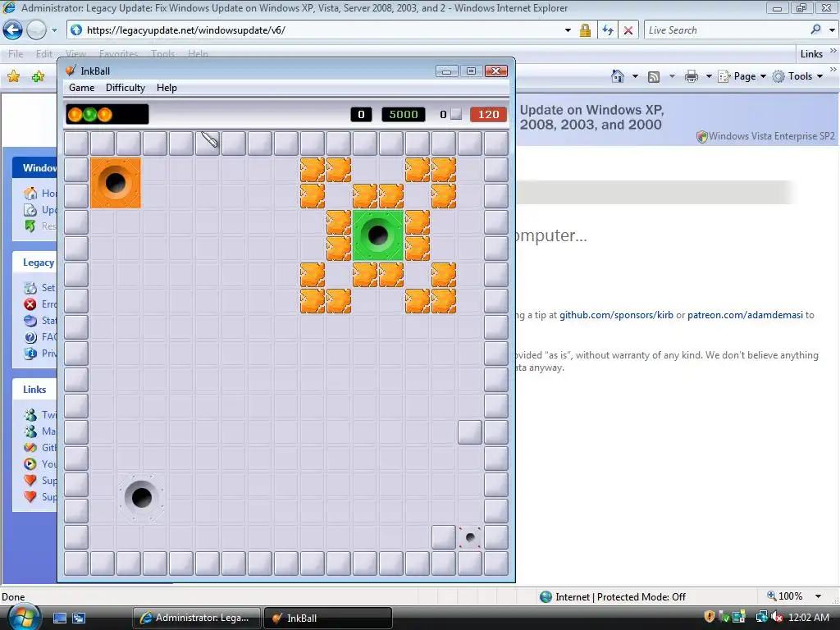
Task: Click the Live Search input box
Action: [726, 30]
